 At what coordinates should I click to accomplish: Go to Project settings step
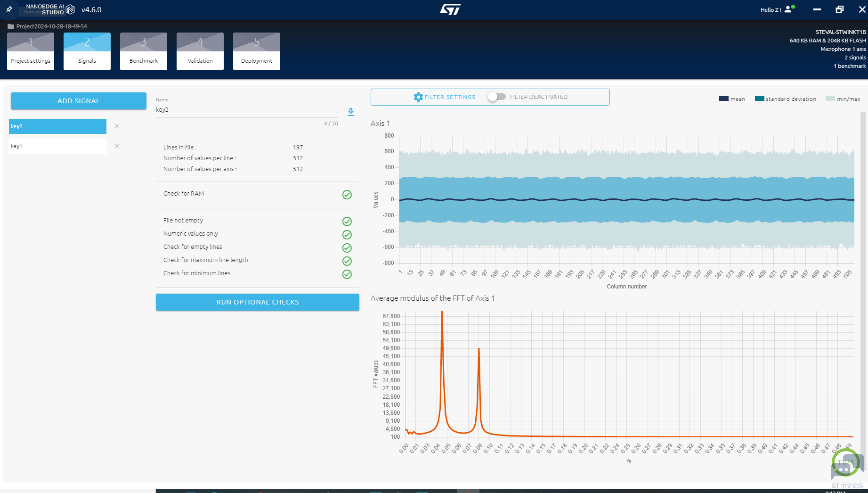click(31, 51)
